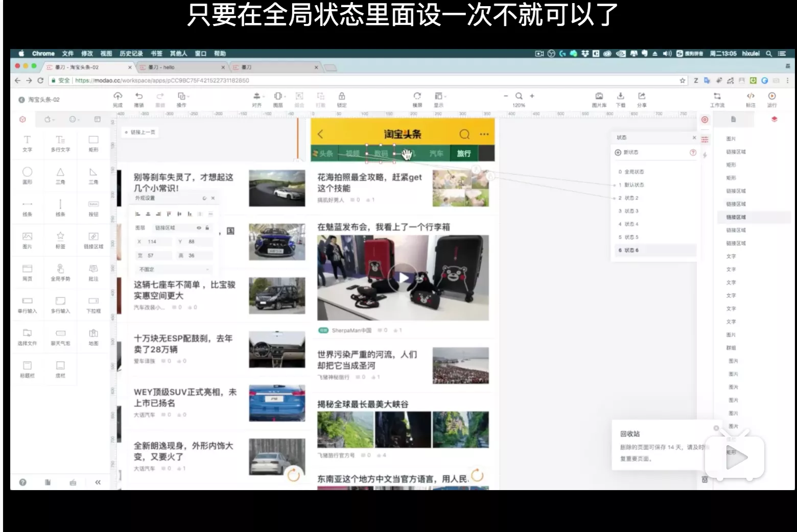The width and height of the screenshot is (797, 532).
Task: Bookmark page with the star icon
Action: point(683,81)
